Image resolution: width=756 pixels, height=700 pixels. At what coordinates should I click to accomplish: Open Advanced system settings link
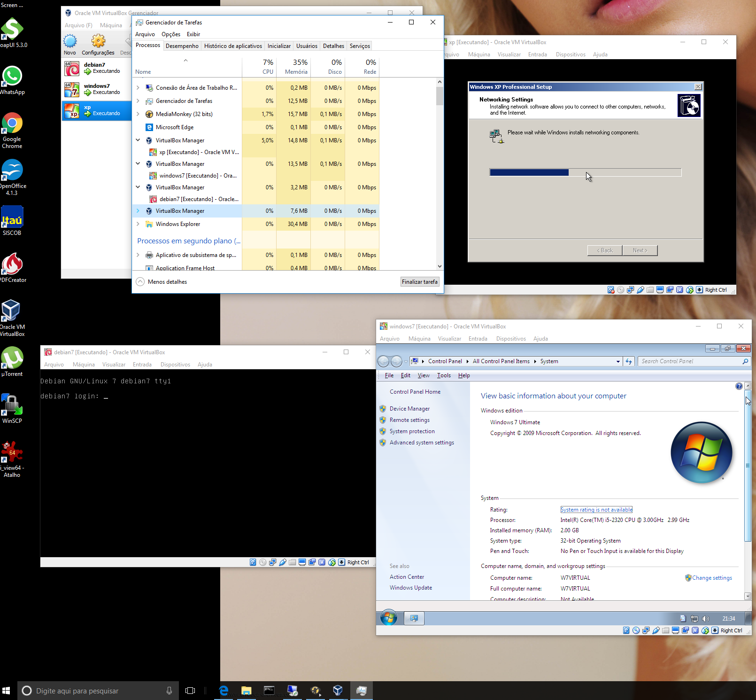pyautogui.click(x=422, y=443)
